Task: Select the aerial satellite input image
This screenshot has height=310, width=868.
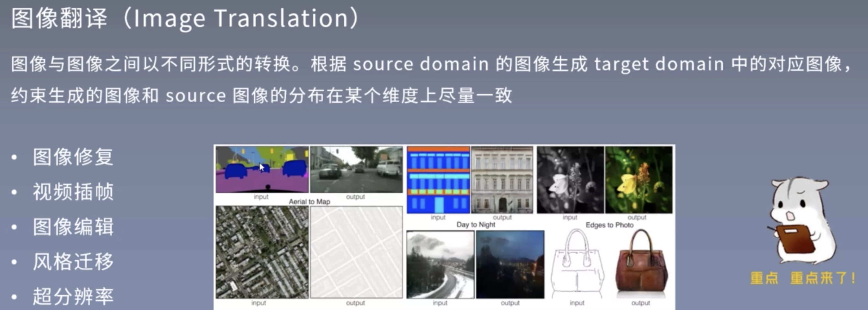Action: point(262,252)
